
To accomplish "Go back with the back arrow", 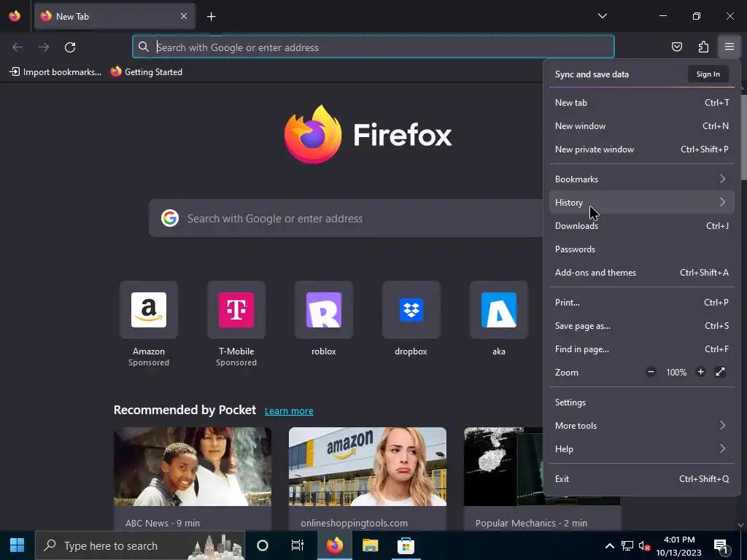I will [x=18, y=47].
